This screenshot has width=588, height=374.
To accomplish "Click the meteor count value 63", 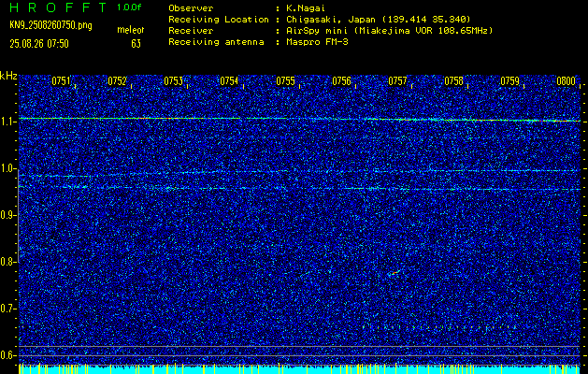I will pos(136,44).
